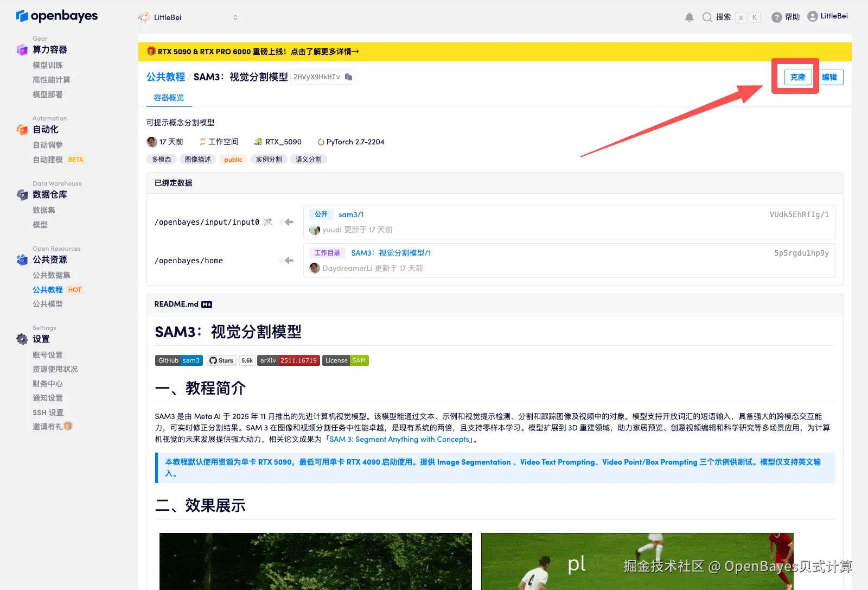Open search with the magnifier icon
The height and width of the screenshot is (590, 868).
coord(707,17)
